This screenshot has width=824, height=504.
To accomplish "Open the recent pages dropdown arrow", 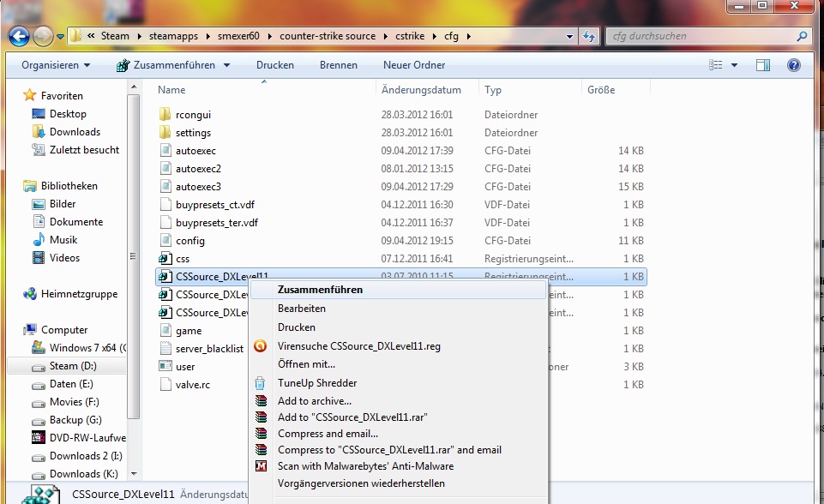I will (60, 37).
